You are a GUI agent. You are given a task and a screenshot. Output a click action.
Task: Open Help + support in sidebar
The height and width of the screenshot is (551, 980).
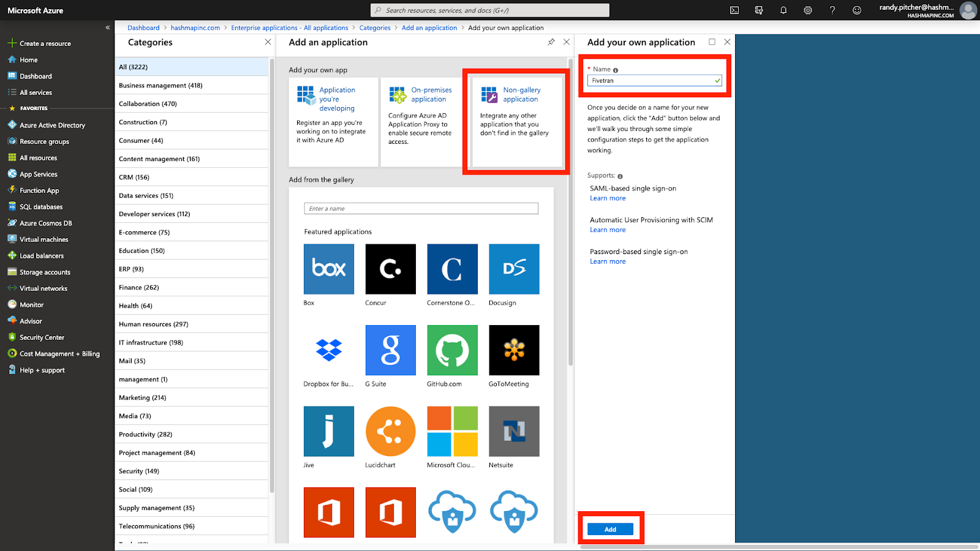[42, 370]
